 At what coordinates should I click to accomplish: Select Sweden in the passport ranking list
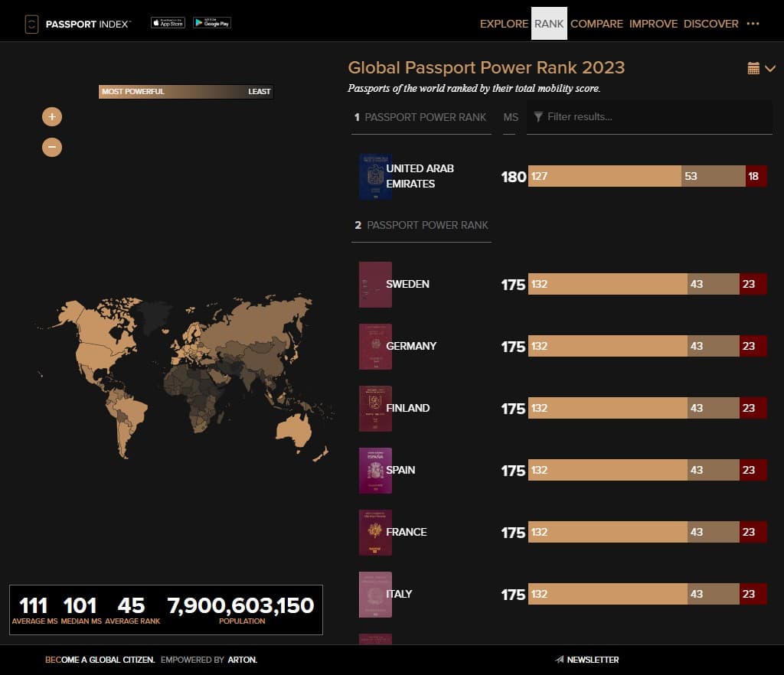407,284
